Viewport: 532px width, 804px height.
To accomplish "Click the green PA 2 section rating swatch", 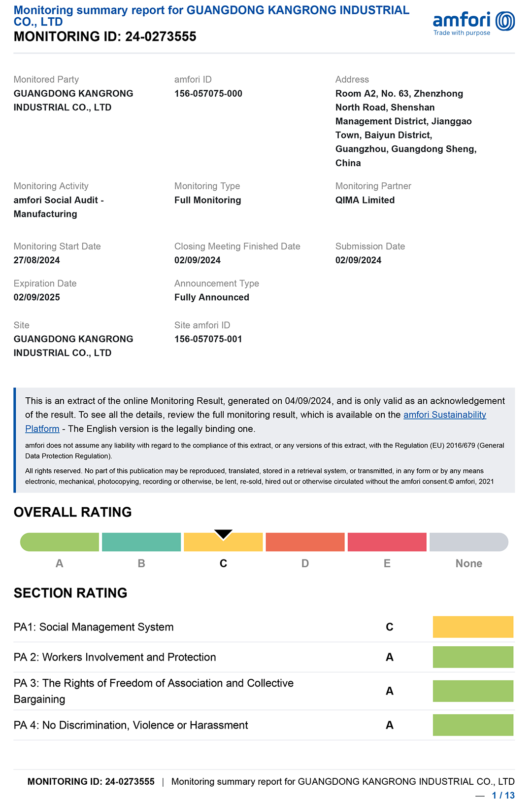I will 473,657.
